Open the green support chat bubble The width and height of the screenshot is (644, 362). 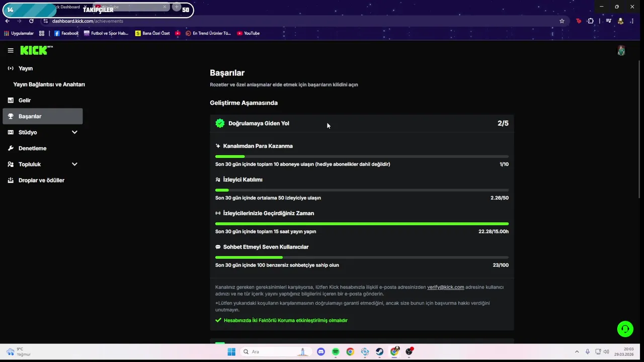625,329
